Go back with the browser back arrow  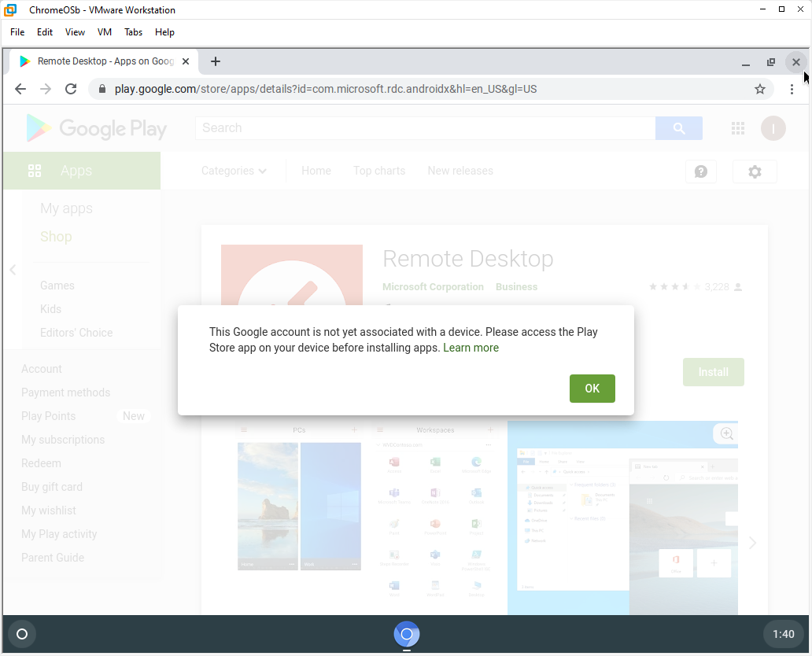pyautogui.click(x=20, y=89)
